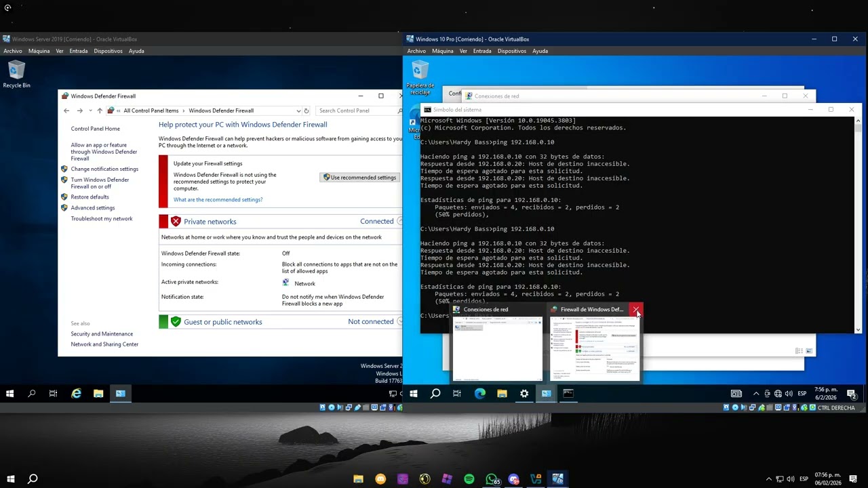868x488 pixels.
Task: Open Start menu in the Windows 10 Pro VM
Action: (x=414, y=393)
